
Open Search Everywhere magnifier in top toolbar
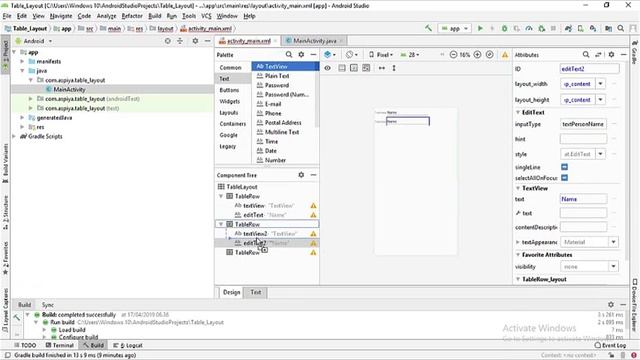click(x=621, y=28)
